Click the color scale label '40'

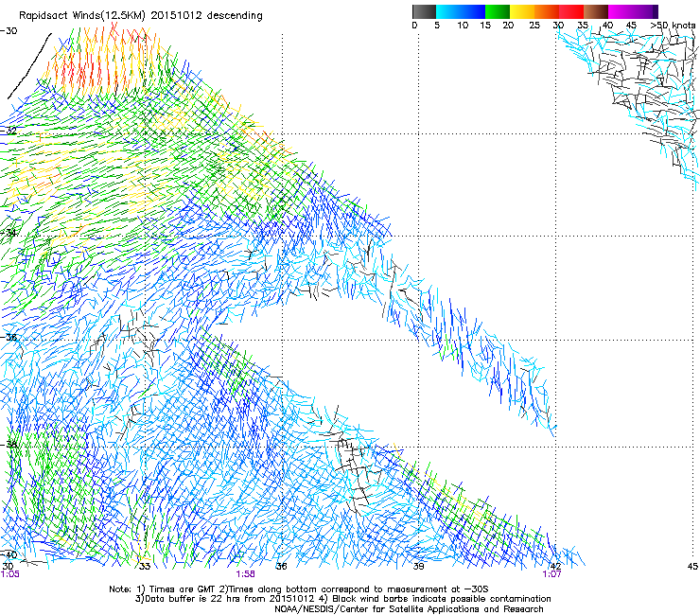607,26
